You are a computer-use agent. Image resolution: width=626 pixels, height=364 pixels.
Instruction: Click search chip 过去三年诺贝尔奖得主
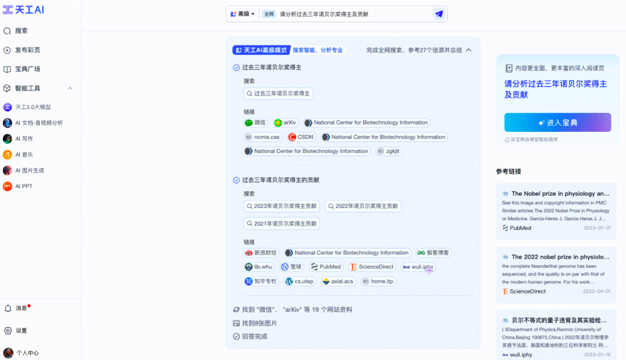(278, 93)
